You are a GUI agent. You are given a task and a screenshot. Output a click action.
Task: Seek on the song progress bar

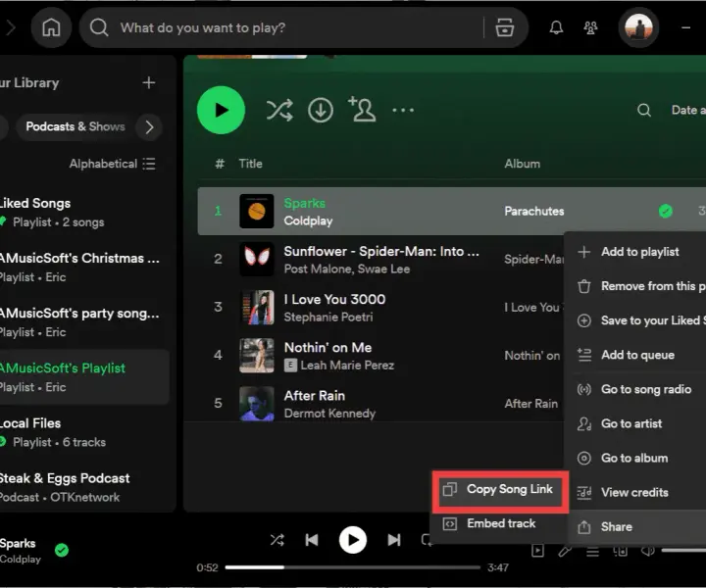(353, 567)
